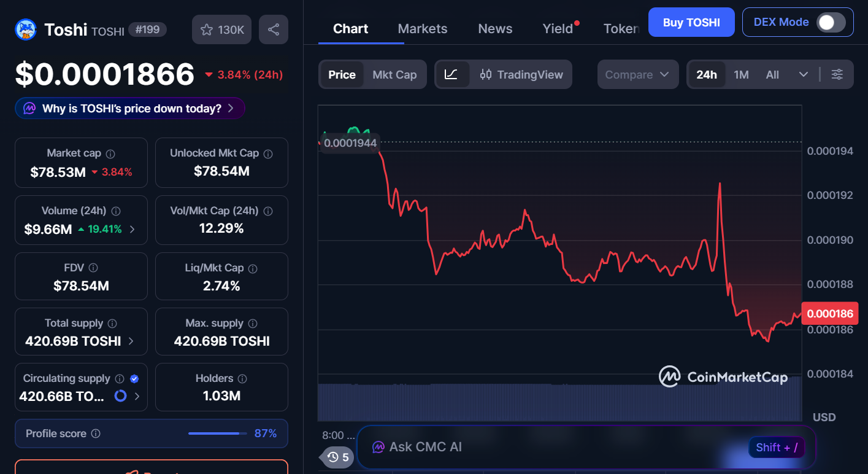Open the Compare dropdown

[x=637, y=74]
